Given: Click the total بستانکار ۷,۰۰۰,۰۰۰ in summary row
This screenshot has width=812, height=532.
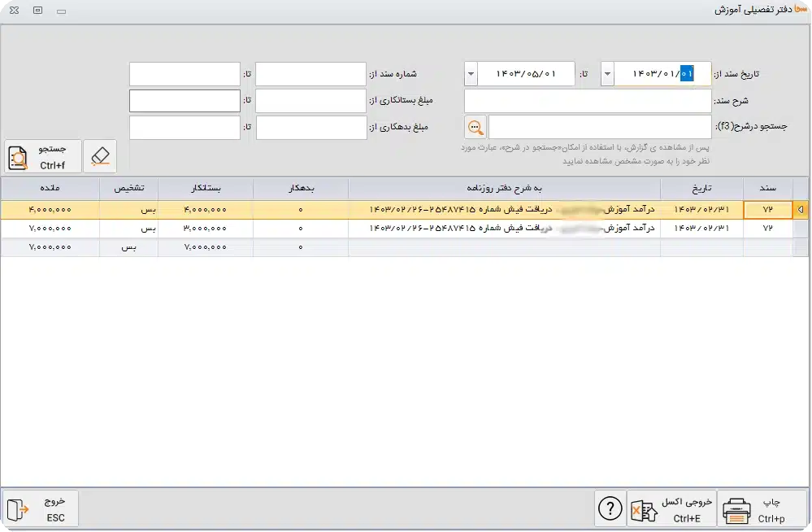Looking at the screenshot, I should pyautogui.click(x=206, y=246).
